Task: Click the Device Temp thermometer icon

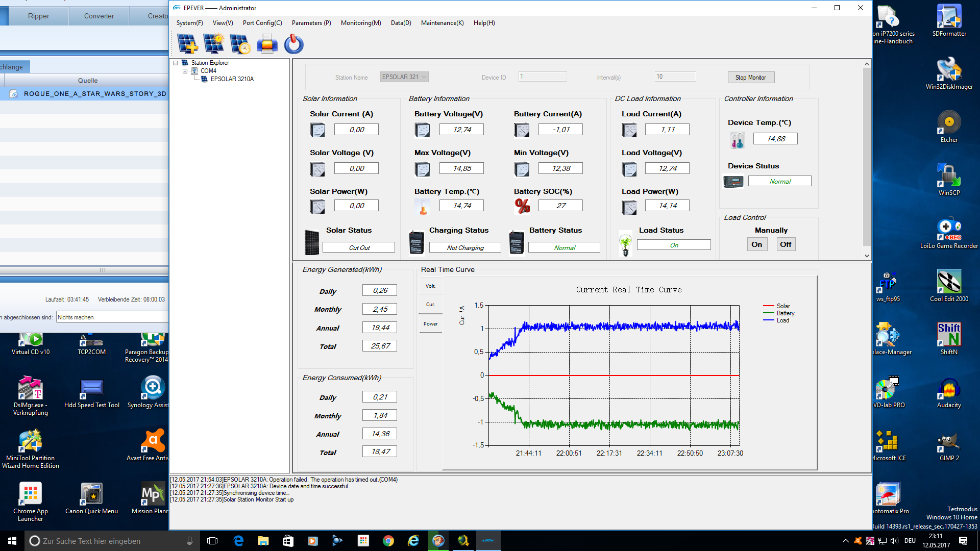Action: (738, 140)
